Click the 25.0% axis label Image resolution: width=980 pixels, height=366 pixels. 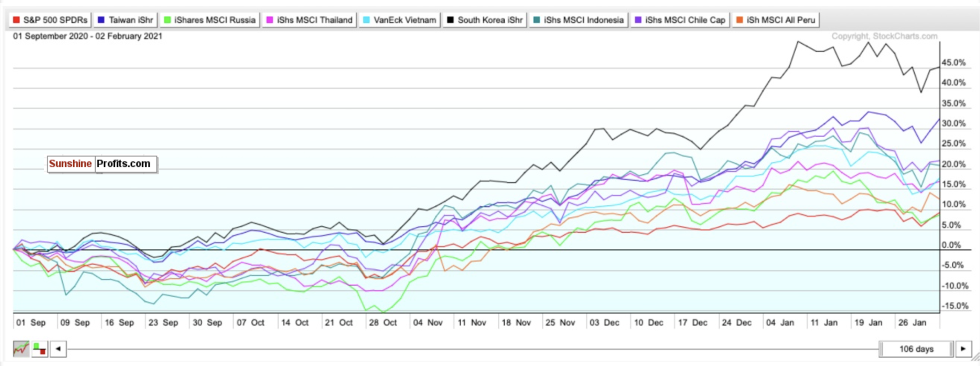coord(953,143)
